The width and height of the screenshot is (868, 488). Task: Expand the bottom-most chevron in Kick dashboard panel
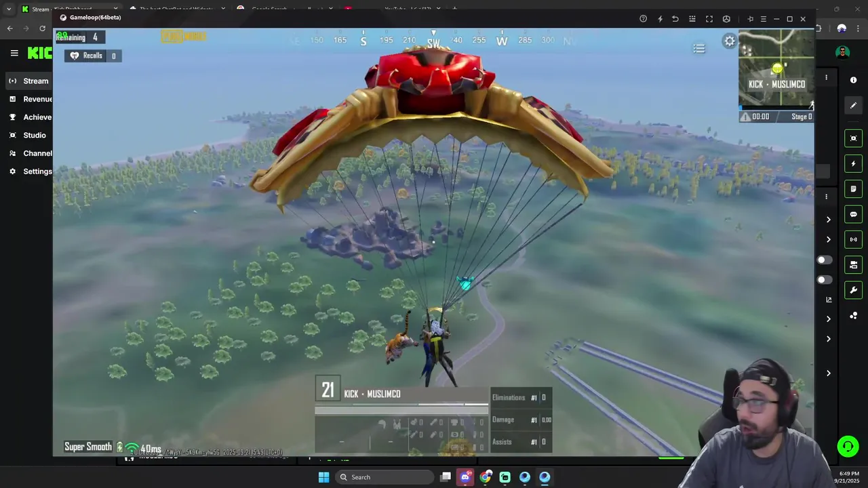(x=829, y=373)
